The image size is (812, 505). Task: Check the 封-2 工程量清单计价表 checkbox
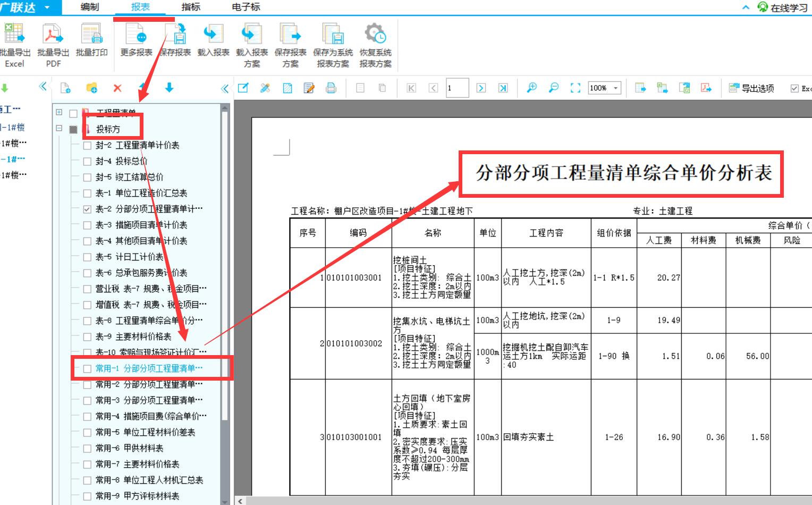pos(87,145)
